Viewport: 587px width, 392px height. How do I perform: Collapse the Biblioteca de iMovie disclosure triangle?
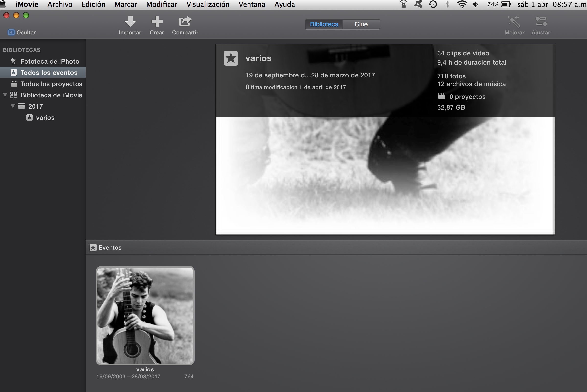pos(5,95)
